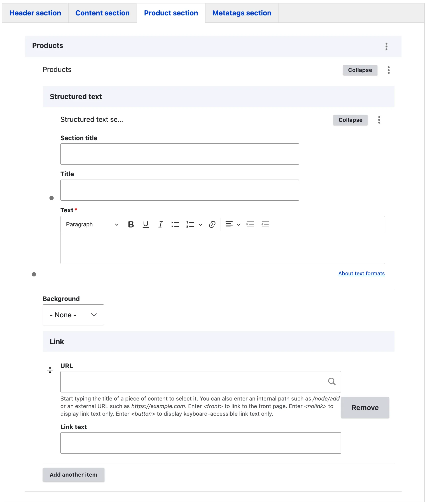427x504 pixels.
Task: Click the Remove button for the link
Action: [365, 408]
